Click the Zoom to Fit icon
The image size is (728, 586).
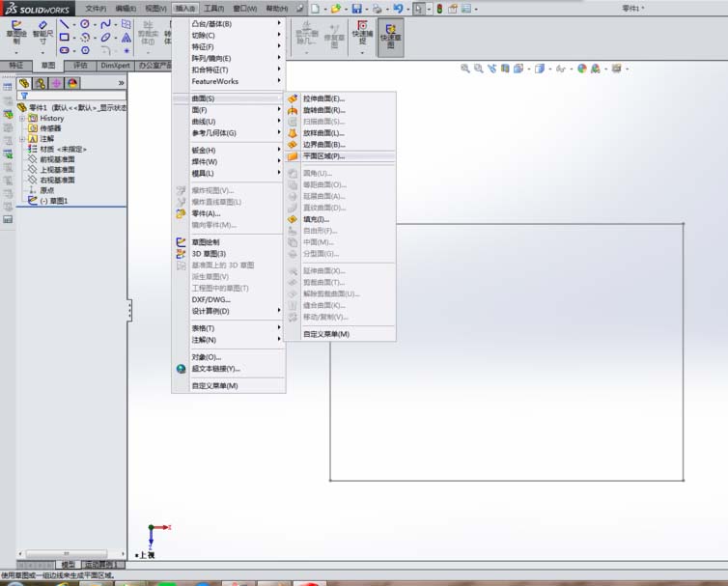click(465, 69)
